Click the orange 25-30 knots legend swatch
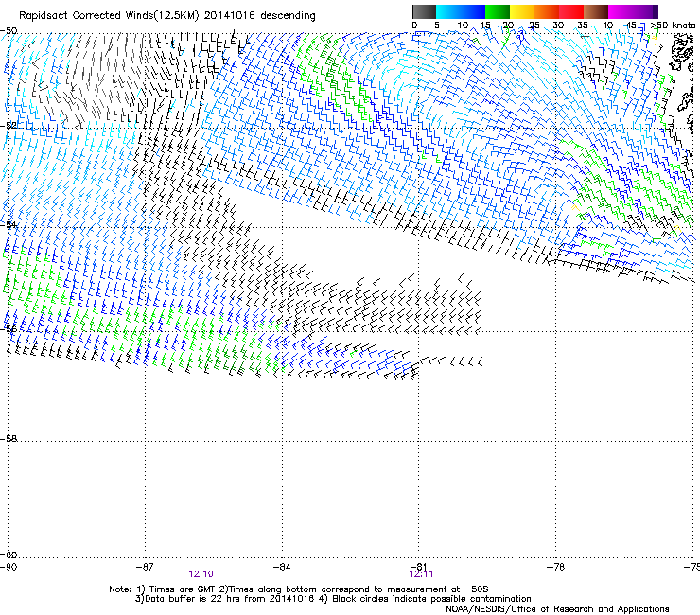 [547, 11]
